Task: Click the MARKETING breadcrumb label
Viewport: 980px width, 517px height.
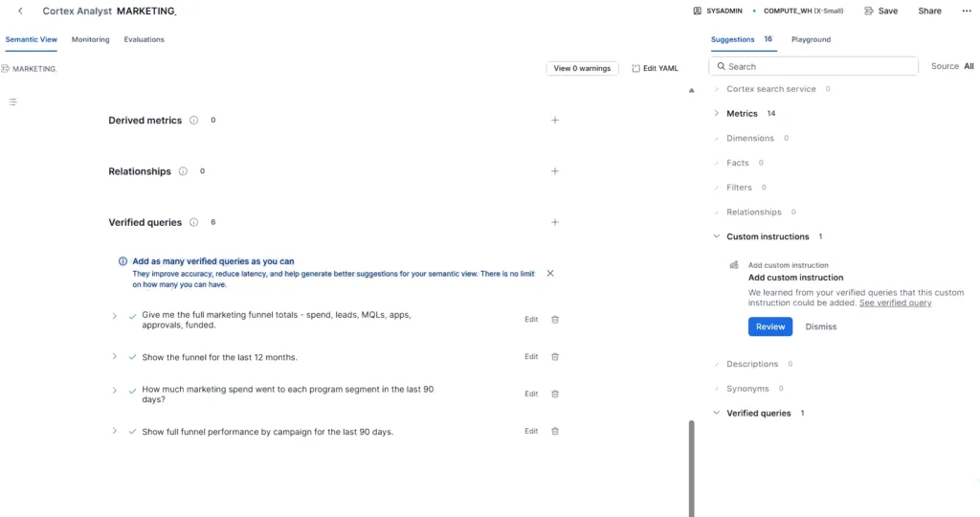Action: click(34, 69)
